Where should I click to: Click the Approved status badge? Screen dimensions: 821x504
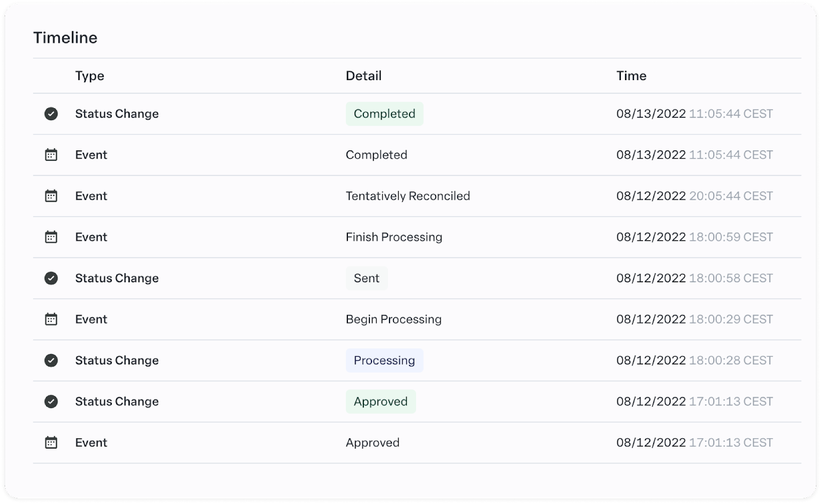click(381, 401)
